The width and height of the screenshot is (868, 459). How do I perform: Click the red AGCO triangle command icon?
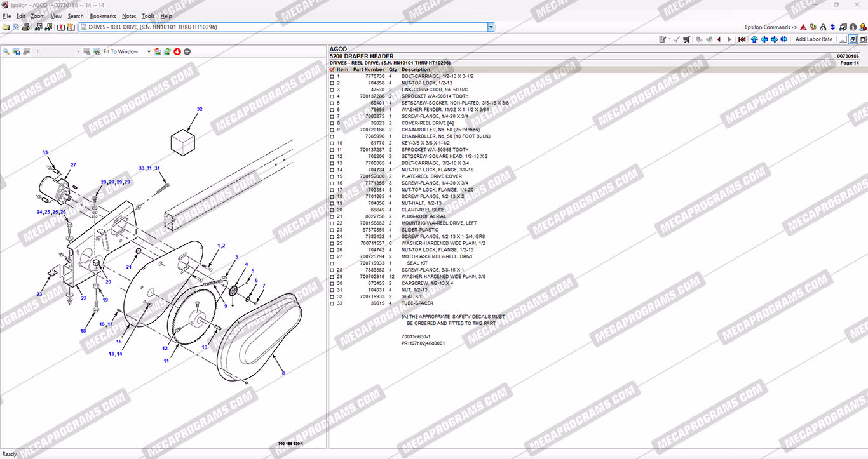(803, 27)
